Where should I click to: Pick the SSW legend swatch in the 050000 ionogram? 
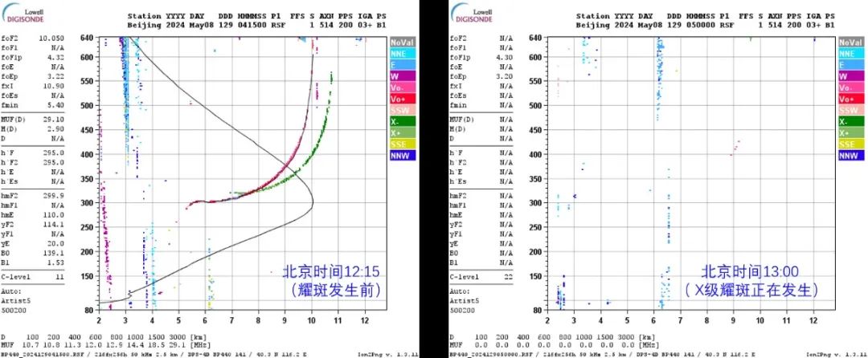851,111
